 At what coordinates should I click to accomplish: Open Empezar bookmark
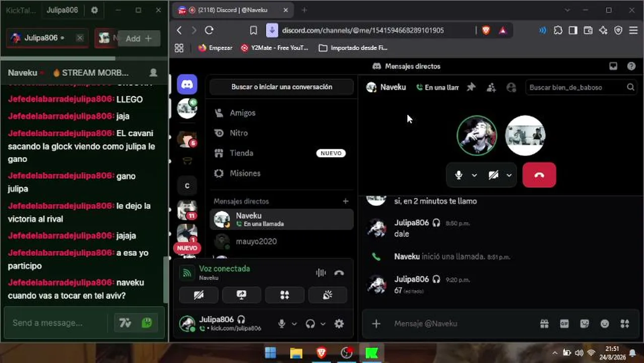click(215, 48)
